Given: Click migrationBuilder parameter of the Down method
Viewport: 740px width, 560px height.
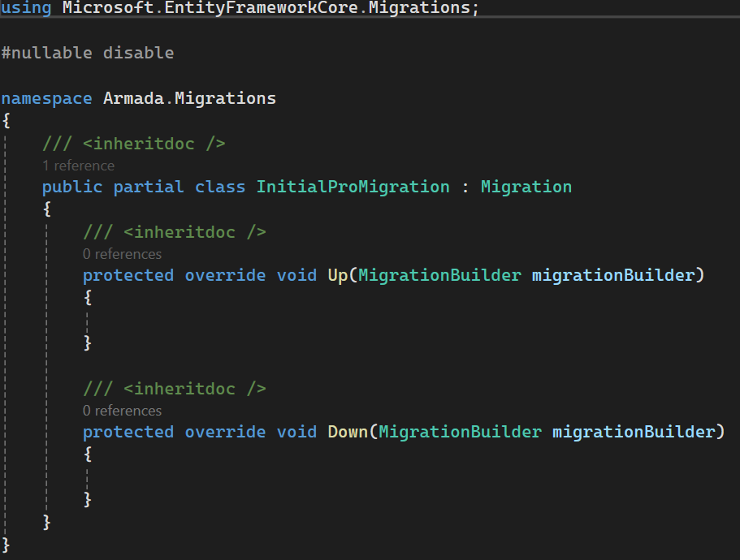Looking at the screenshot, I should pos(634,432).
